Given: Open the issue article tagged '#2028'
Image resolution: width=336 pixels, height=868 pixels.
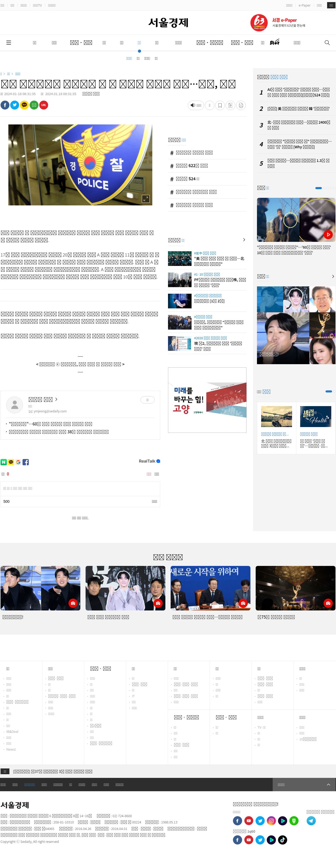Looking at the screenshot, I should point(207,344).
